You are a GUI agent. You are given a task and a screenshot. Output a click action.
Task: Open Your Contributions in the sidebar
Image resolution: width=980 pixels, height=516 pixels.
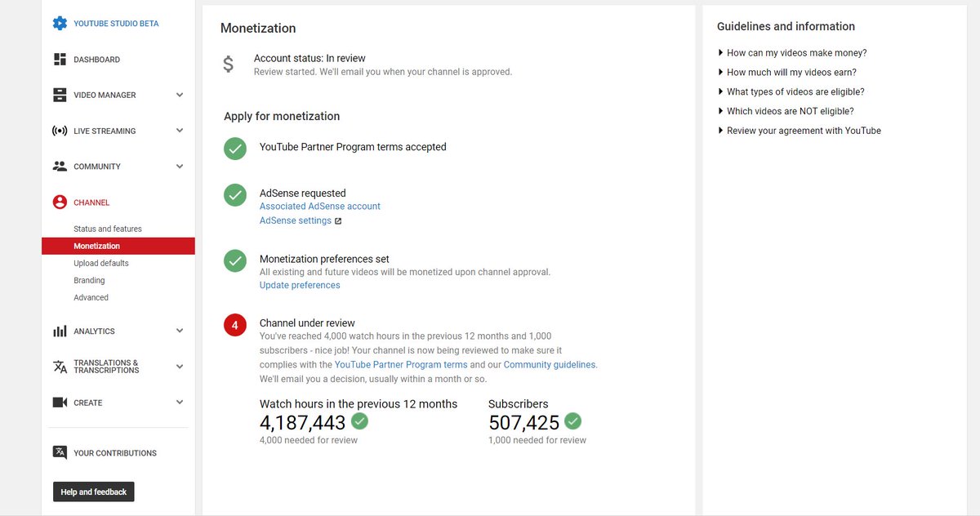coord(115,453)
